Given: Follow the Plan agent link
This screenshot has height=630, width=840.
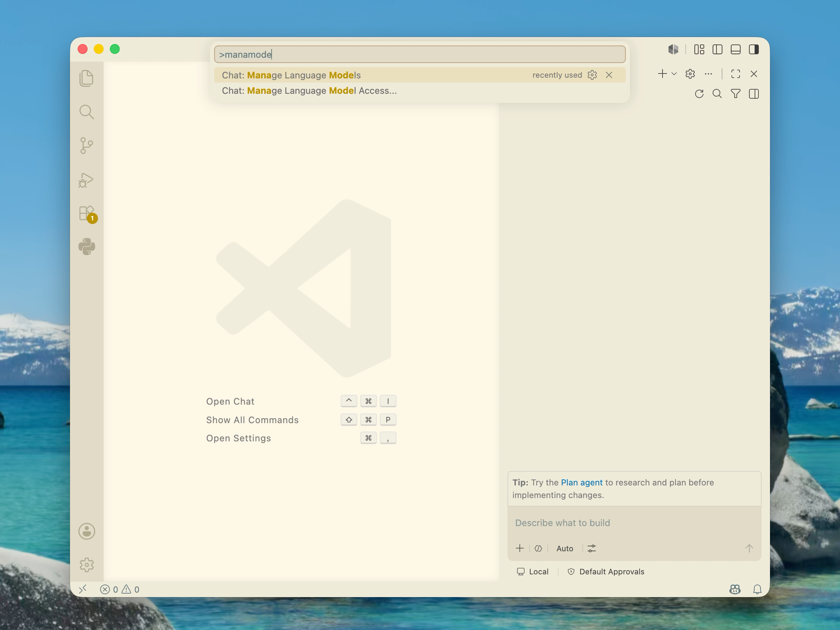Looking at the screenshot, I should tap(581, 482).
